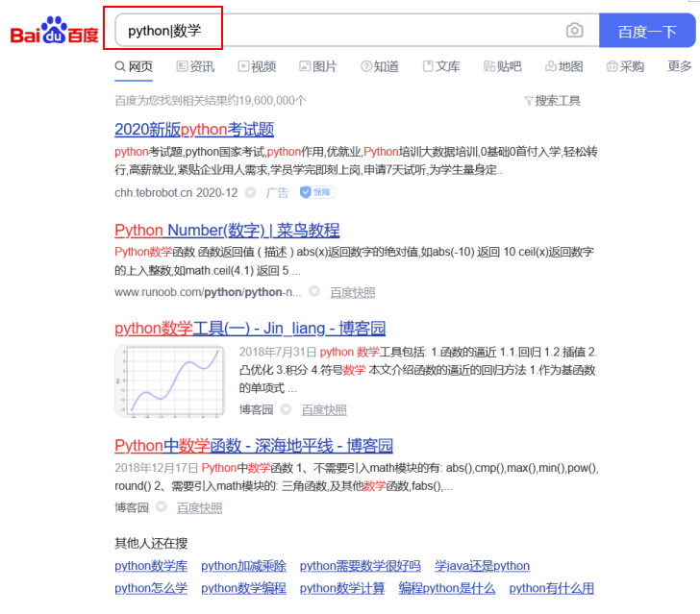Search related term python数学库
700x614 pixels.
(x=151, y=566)
